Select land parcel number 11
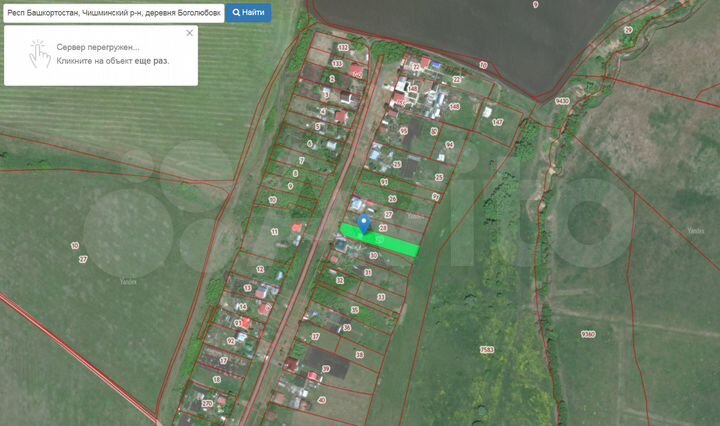Viewport: 720px width, 426px height. click(275, 232)
